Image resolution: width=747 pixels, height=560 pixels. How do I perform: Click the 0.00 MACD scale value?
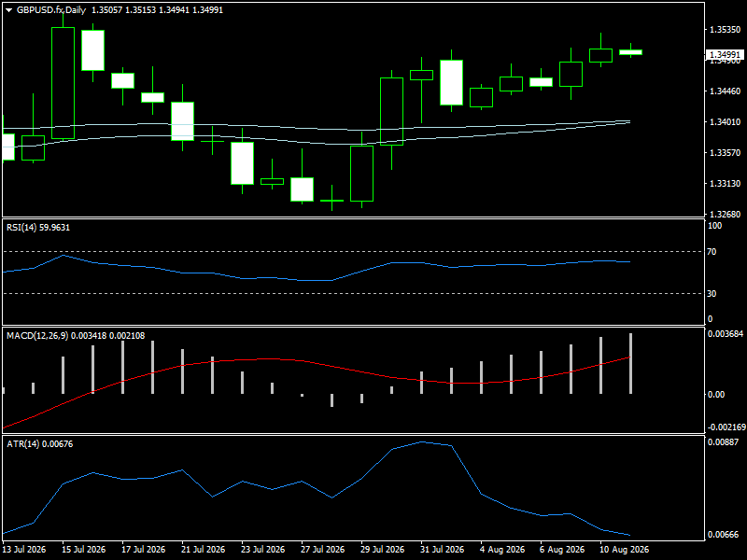click(x=716, y=394)
